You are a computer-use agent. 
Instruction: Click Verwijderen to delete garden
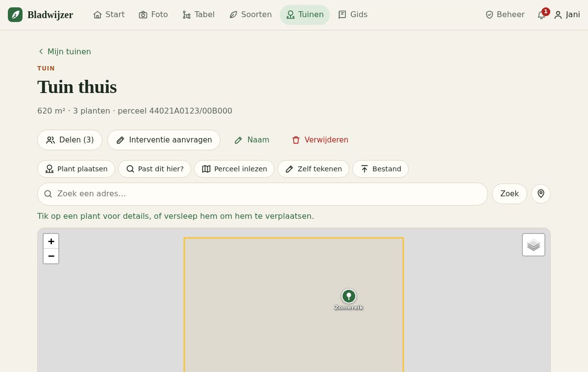[320, 140]
